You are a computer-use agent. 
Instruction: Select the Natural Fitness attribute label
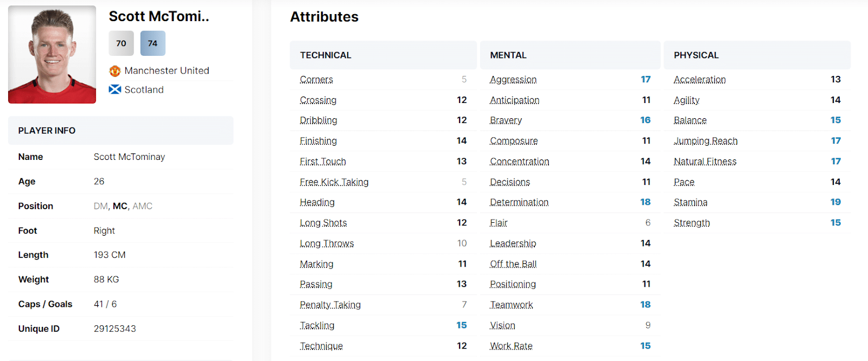705,162
